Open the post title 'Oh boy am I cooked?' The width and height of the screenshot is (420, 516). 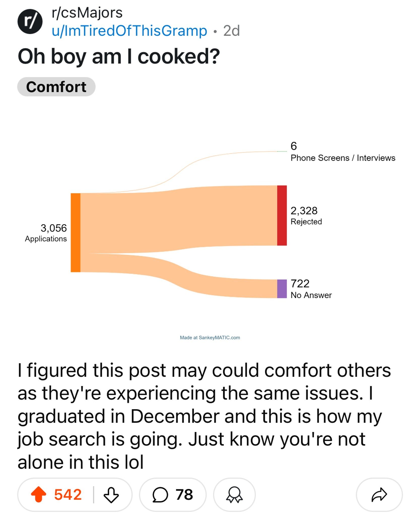pyautogui.click(x=119, y=56)
